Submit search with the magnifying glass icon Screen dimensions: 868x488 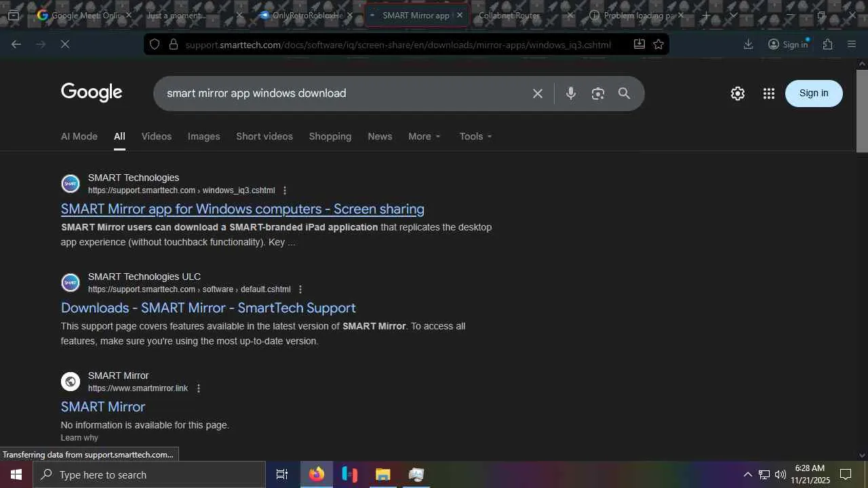(x=624, y=94)
